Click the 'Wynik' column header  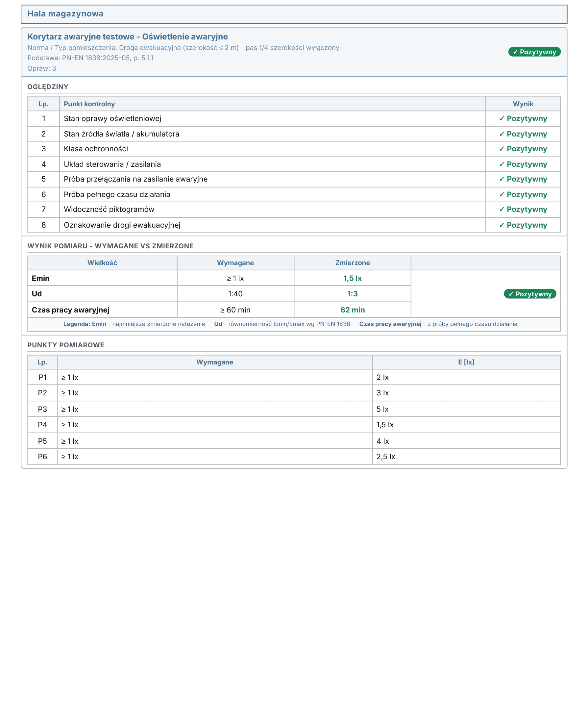(523, 104)
